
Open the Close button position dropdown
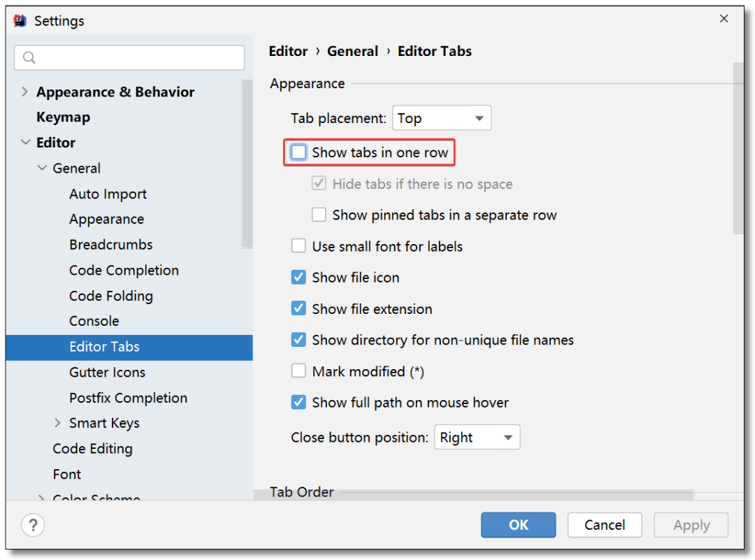click(477, 437)
